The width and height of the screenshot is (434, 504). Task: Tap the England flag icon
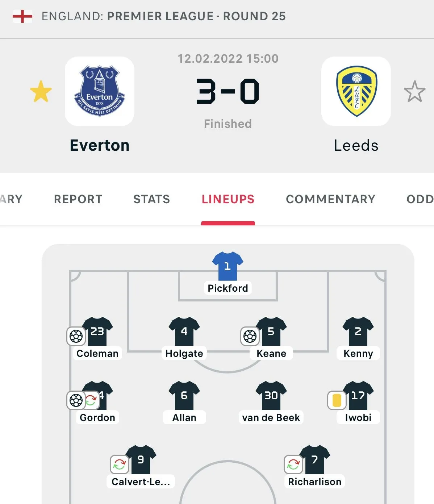pos(22,16)
